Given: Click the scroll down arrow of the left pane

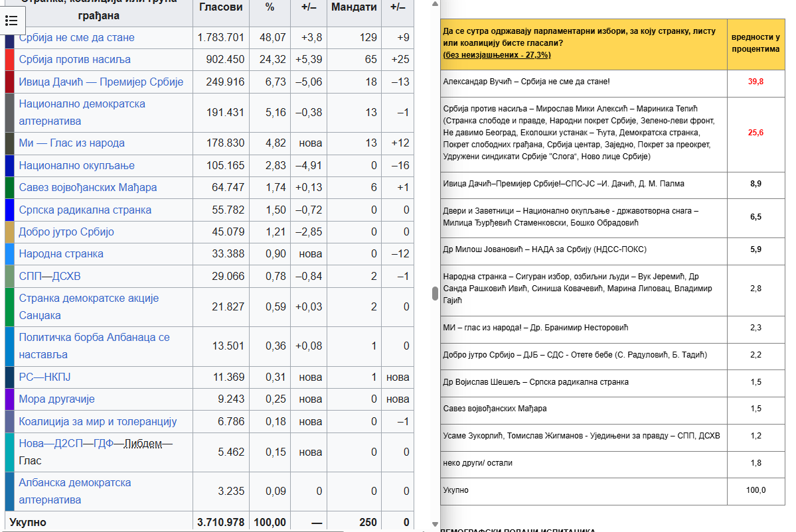Looking at the screenshot, I should click(x=435, y=525).
